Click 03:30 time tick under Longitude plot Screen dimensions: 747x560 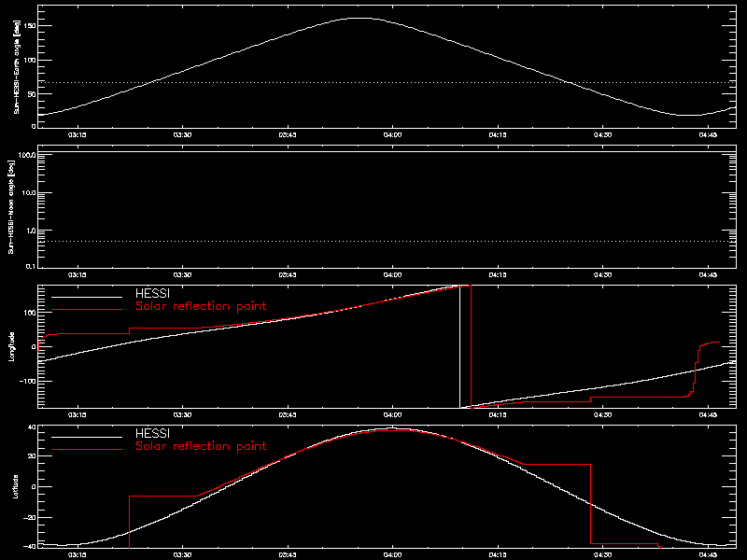tap(182, 414)
